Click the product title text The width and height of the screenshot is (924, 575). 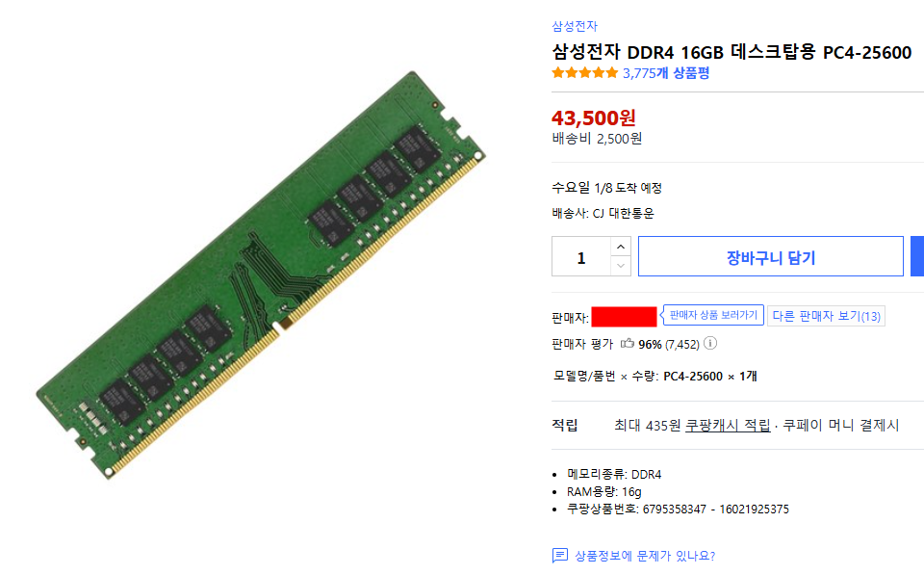coord(731,52)
